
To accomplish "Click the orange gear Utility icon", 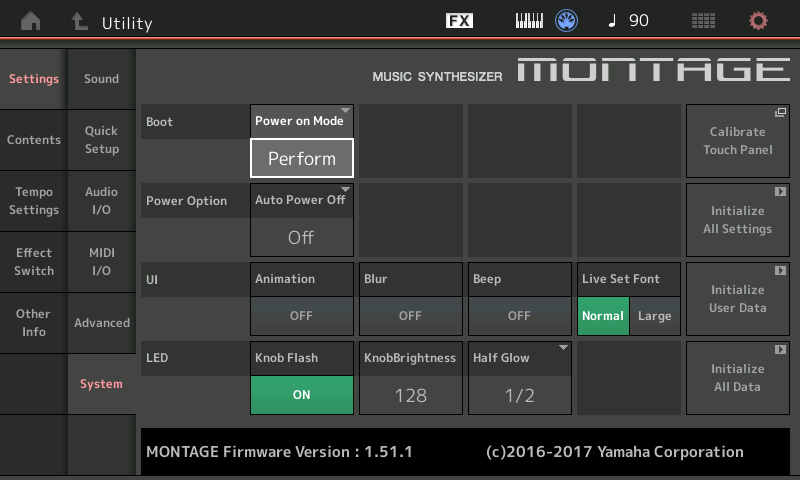I will click(759, 21).
